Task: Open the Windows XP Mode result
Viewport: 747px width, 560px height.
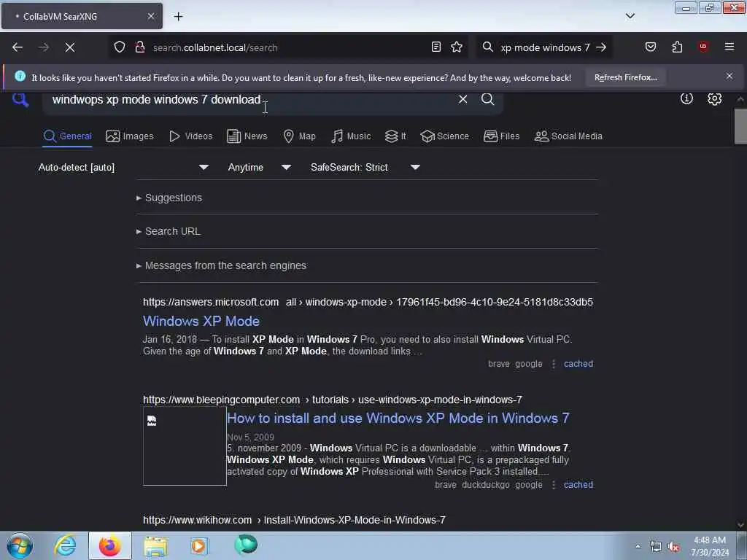Action: 201,321
